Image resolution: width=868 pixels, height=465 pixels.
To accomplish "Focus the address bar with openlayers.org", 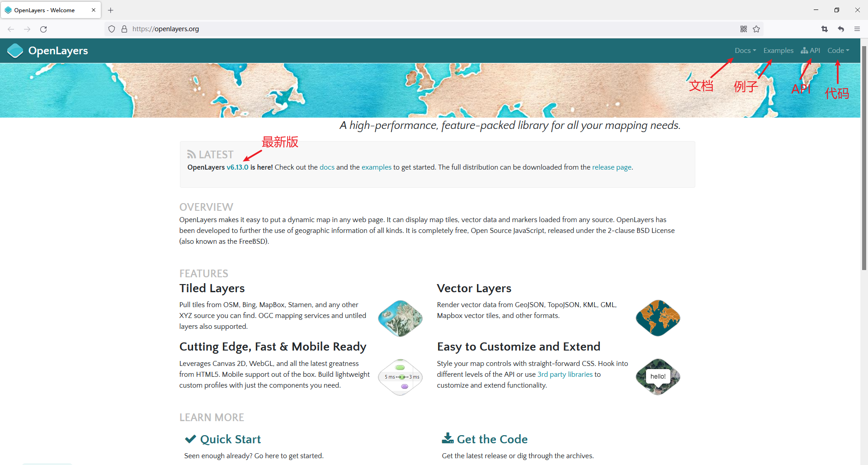I will point(434,29).
